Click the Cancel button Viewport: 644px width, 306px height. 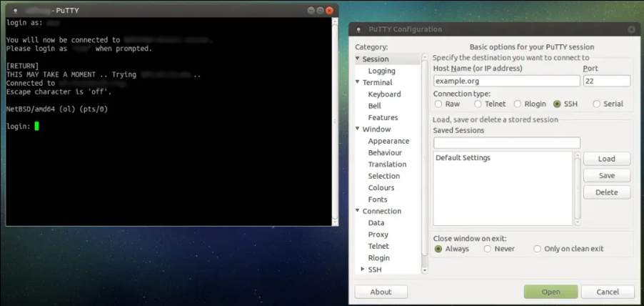tap(608, 292)
